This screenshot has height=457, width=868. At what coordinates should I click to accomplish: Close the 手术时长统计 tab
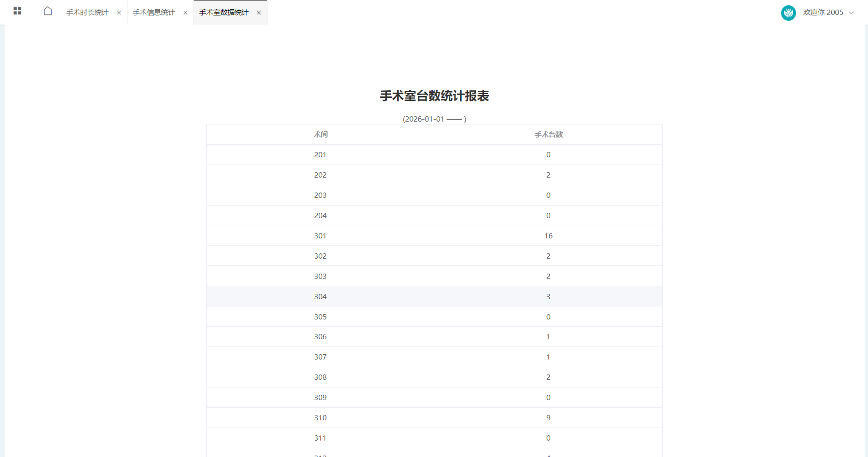[x=119, y=13]
